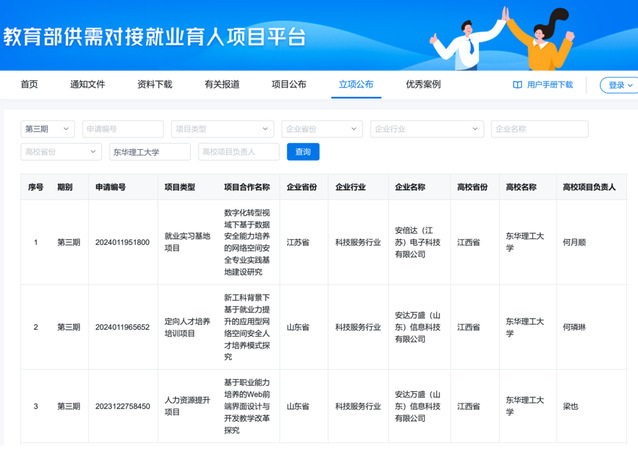Click application number 2024011951800 in first row
This screenshot has width=638, height=458.
(122, 242)
